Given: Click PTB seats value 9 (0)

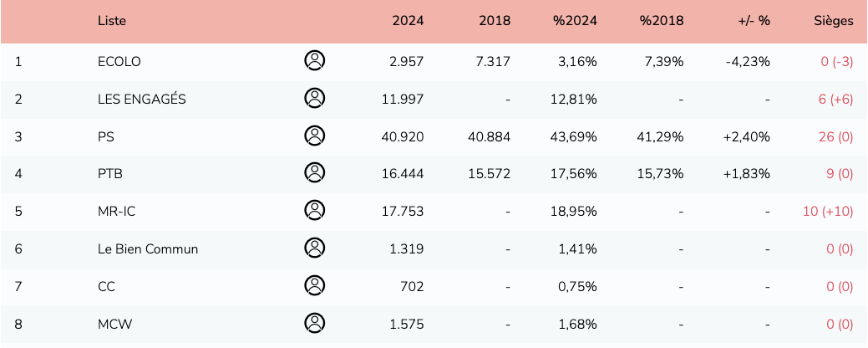Looking at the screenshot, I should click(x=838, y=174).
